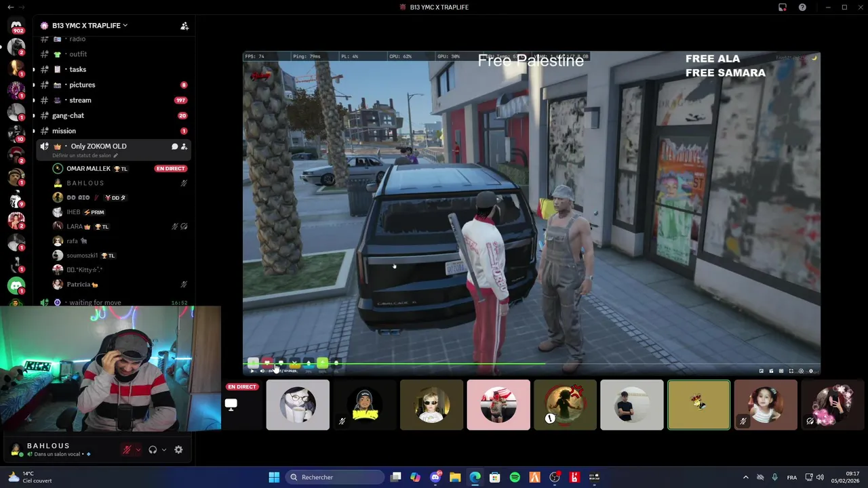Click EN DIRECT badge next to OMAR MALLEK
868x488 pixels.
click(x=170, y=168)
